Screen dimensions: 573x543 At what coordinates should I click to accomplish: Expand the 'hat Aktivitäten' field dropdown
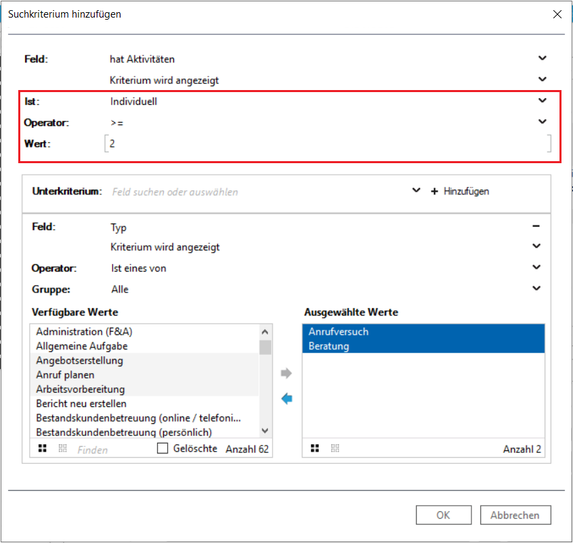point(543,58)
